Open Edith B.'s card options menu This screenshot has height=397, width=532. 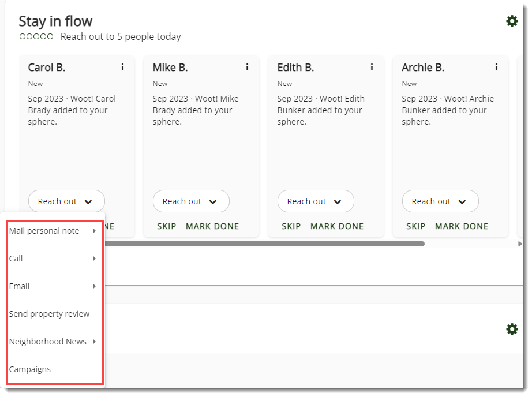[x=372, y=67]
